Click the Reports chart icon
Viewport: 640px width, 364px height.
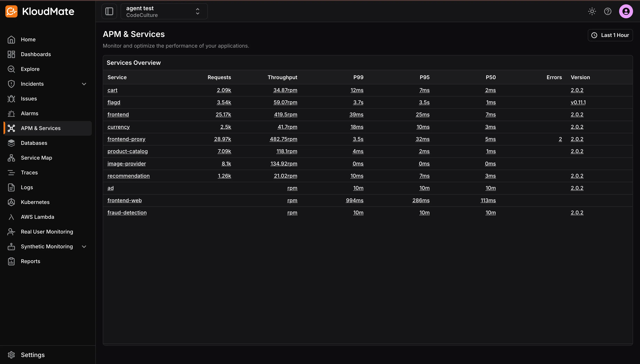click(11, 261)
